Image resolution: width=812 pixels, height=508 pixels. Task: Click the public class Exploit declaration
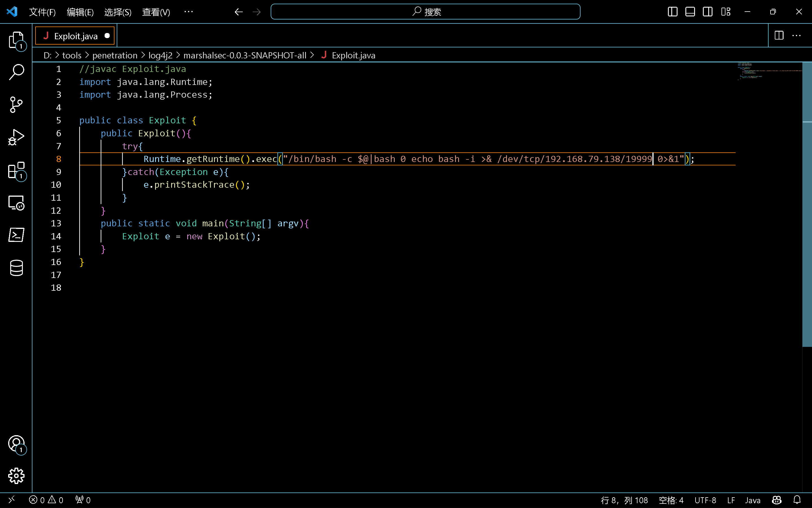click(138, 120)
